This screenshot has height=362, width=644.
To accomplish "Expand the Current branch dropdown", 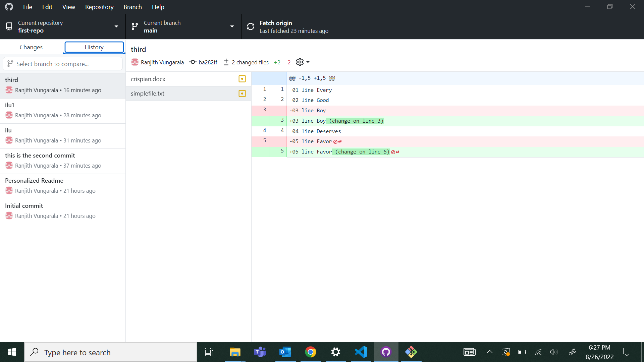I will coord(183,26).
